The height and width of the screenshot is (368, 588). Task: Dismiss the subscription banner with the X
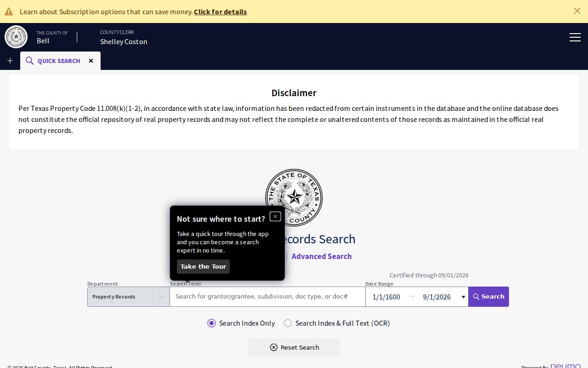click(577, 11)
